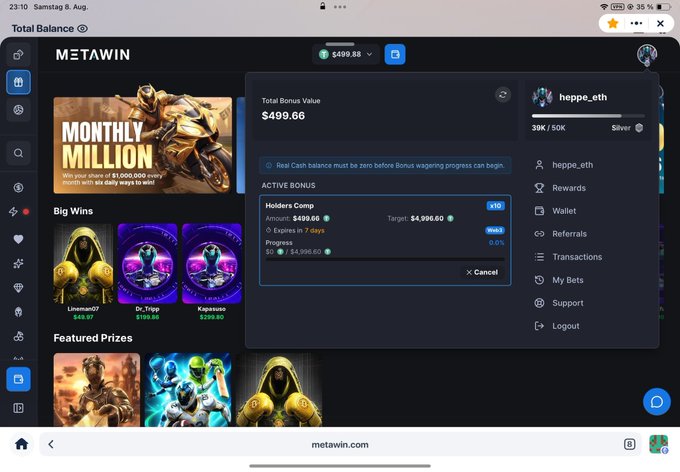Open the tabs counter showing 8
The width and height of the screenshot is (680, 472).
629,444
